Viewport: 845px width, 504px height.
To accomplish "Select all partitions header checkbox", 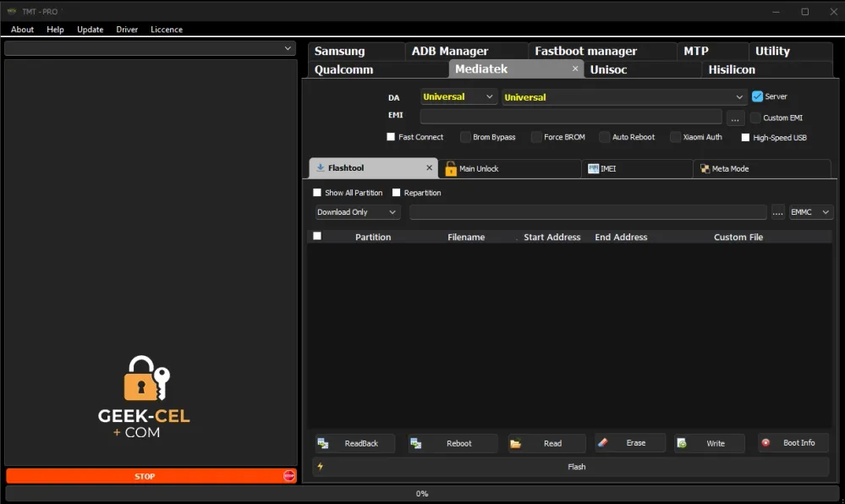I will pyautogui.click(x=317, y=236).
